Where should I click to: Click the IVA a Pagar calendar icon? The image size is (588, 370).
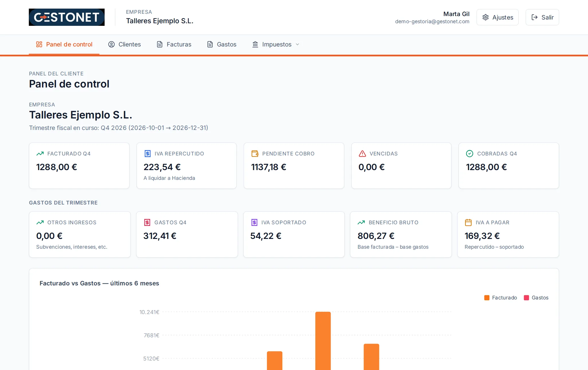point(468,223)
